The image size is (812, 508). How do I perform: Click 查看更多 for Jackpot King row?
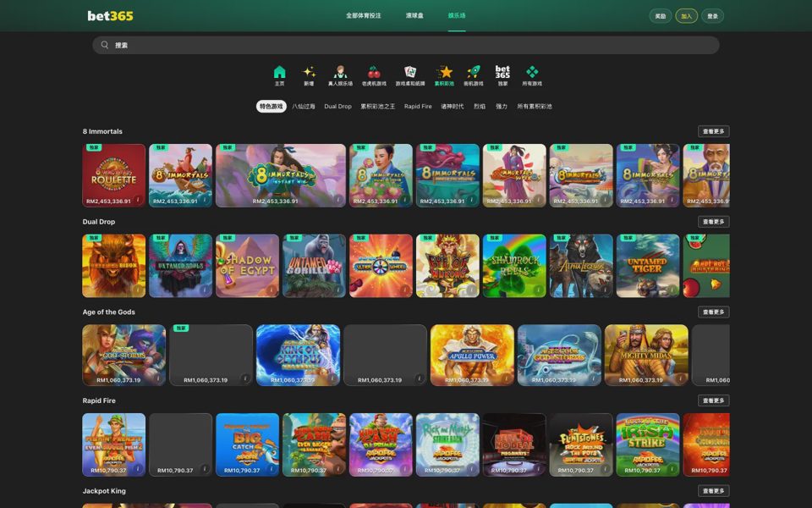pos(714,490)
